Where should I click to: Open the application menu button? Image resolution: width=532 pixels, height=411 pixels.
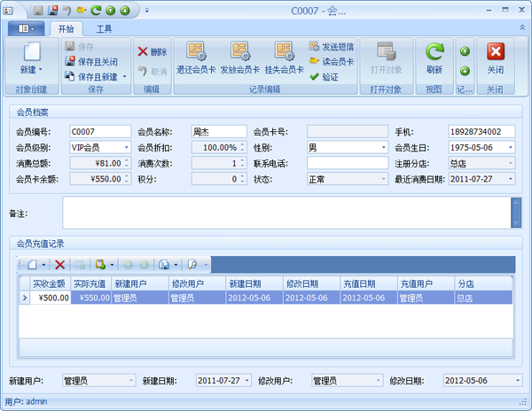click(x=26, y=29)
